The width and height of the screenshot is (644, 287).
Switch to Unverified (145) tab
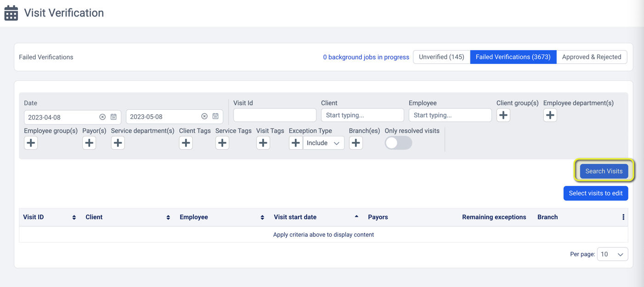(x=441, y=57)
